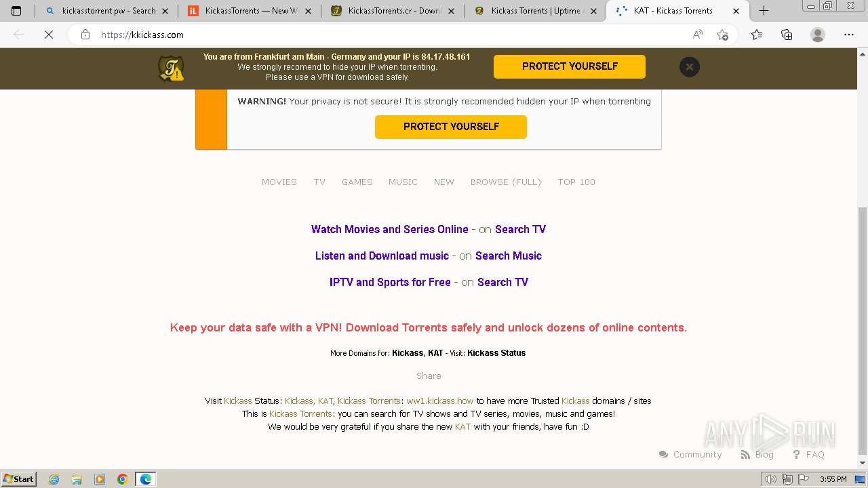This screenshot has width=868, height=488.
Task: Close the KickassTorrents New tab
Action: (x=309, y=11)
